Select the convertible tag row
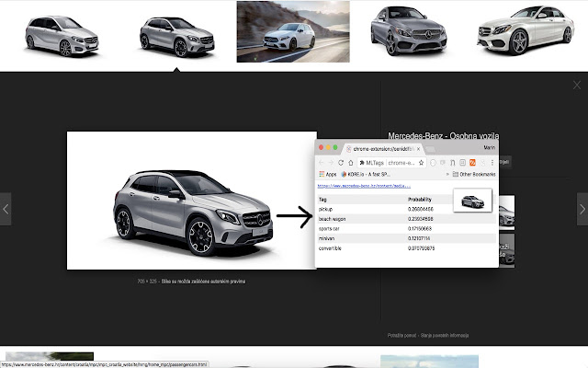The height and width of the screenshot is (368, 588). click(x=406, y=248)
